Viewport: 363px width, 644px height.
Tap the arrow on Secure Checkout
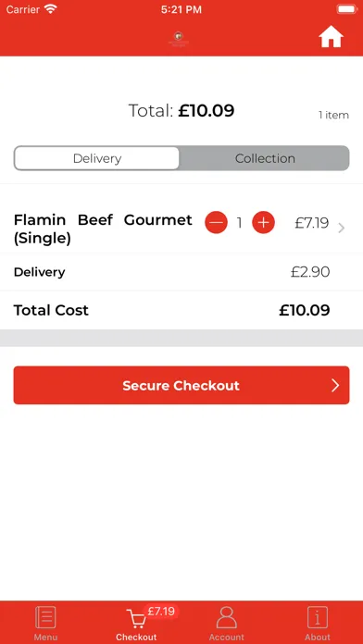tap(335, 385)
